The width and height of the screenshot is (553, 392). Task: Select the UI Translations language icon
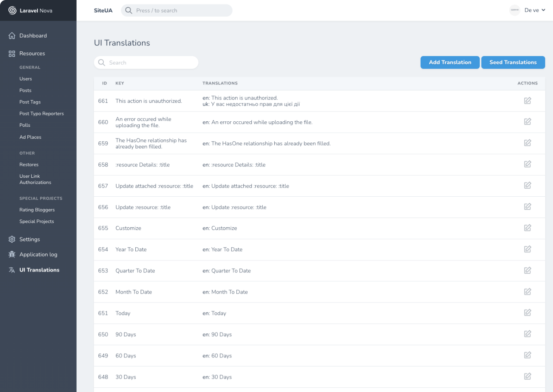pyautogui.click(x=11, y=270)
